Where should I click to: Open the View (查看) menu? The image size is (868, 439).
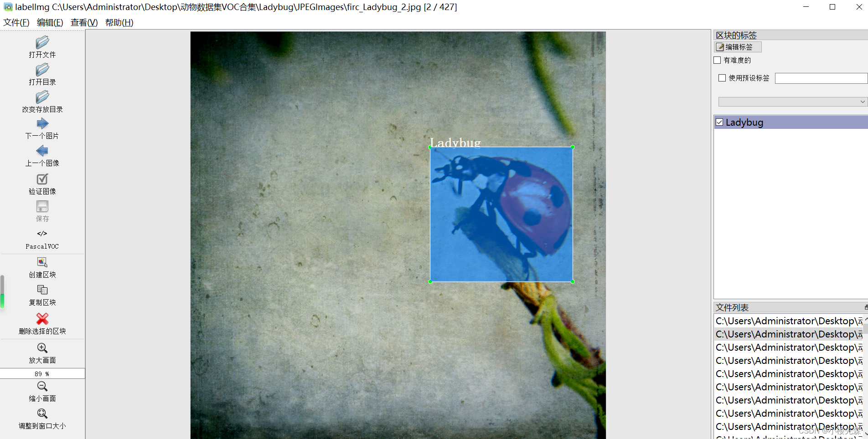pyautogui.click(x=84, y=22)
